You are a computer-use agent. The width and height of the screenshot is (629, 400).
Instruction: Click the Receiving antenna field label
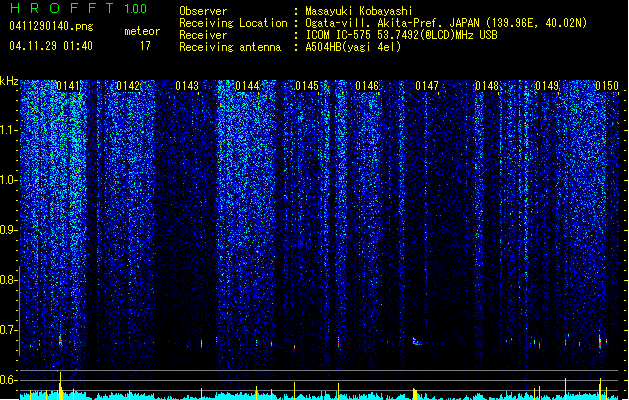(230, 47)
